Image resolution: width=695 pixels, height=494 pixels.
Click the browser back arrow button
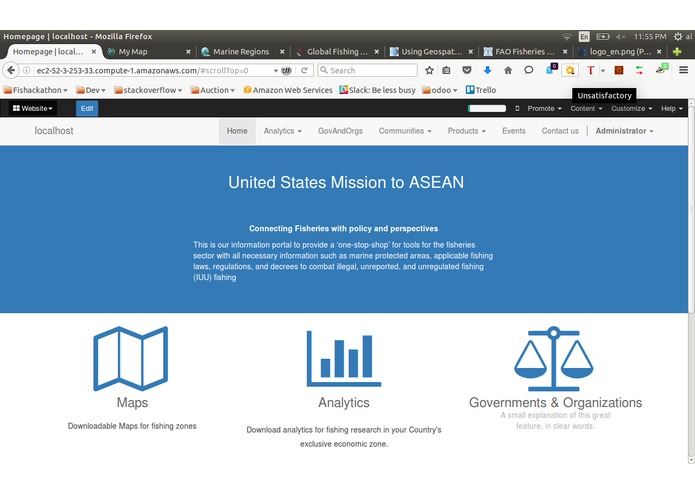tap(11, 70)
